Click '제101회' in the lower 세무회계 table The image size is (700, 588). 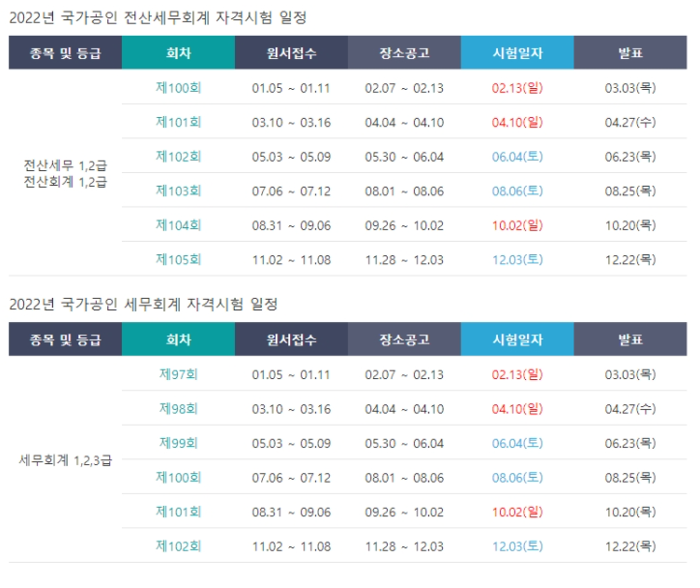coord(178,512)
